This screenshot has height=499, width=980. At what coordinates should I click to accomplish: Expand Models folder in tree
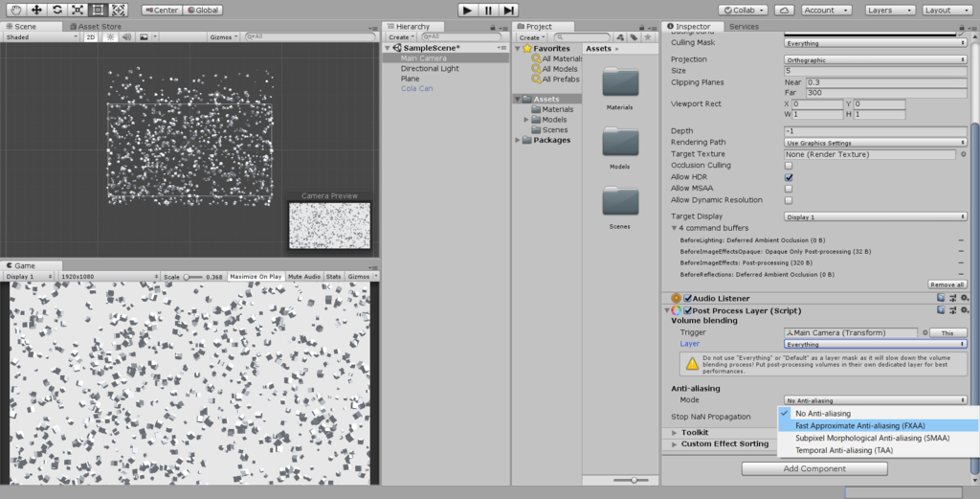[x=526, y=120]
